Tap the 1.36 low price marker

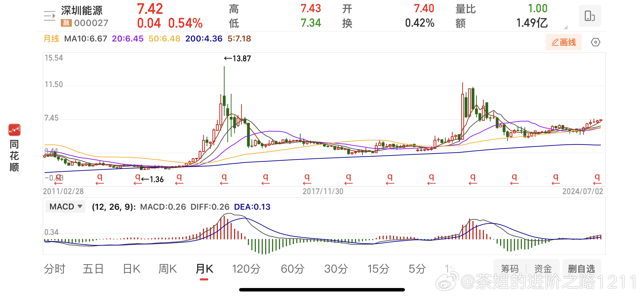[x=152, y=179]
